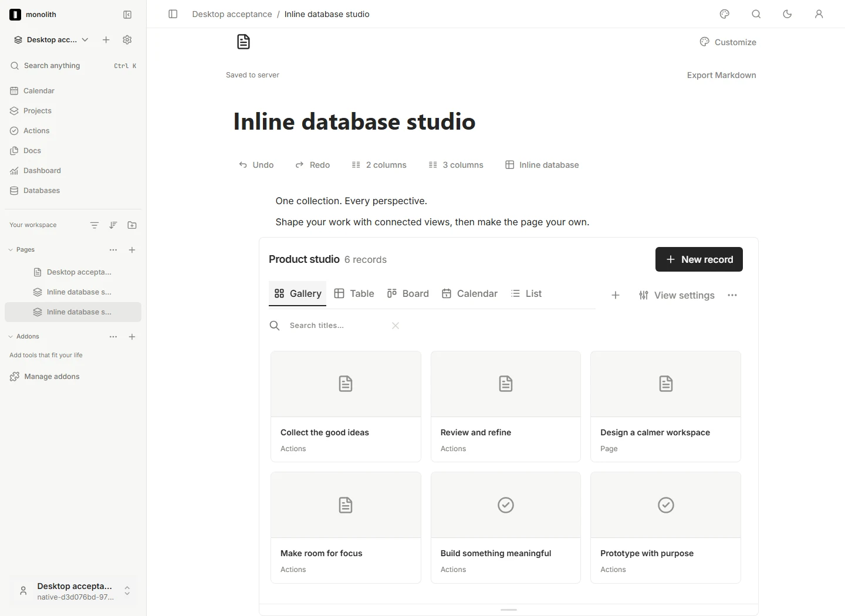Focus the Search titles field
Screen dimensions: 845x616
click(x=337, y=326)
